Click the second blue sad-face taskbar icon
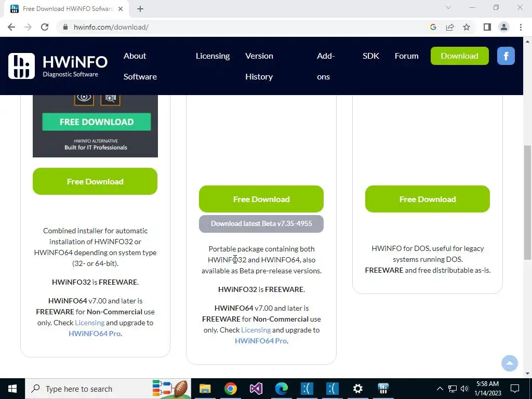 click(332, 389)
